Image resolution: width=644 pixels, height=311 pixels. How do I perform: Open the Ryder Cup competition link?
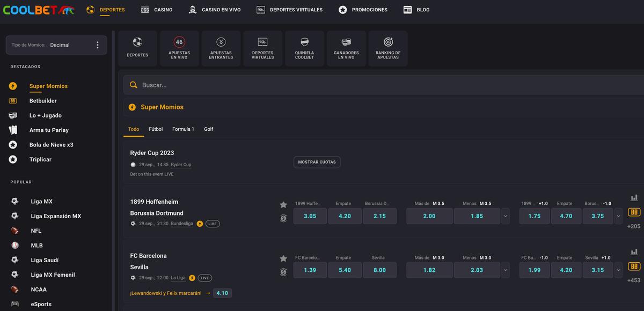(x=181, y=165)
